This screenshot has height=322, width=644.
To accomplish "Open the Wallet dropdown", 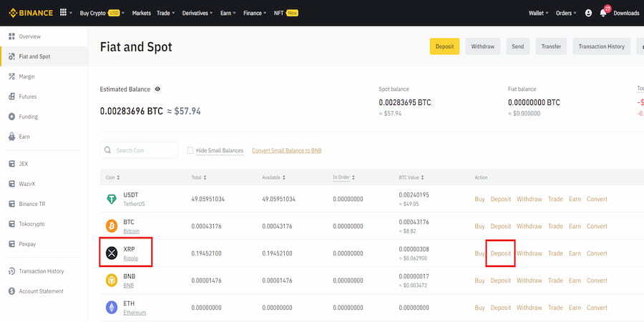I will [x=538, y=13].
